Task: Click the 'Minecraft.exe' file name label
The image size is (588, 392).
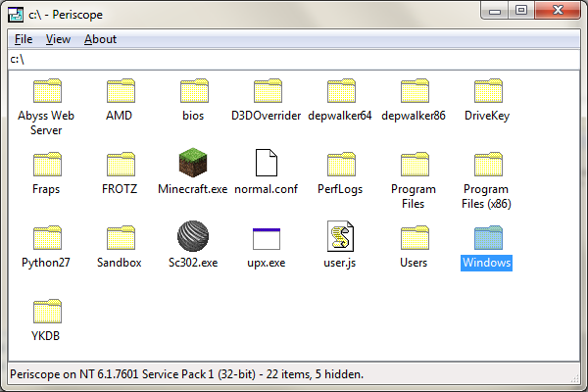Action: 193,189
